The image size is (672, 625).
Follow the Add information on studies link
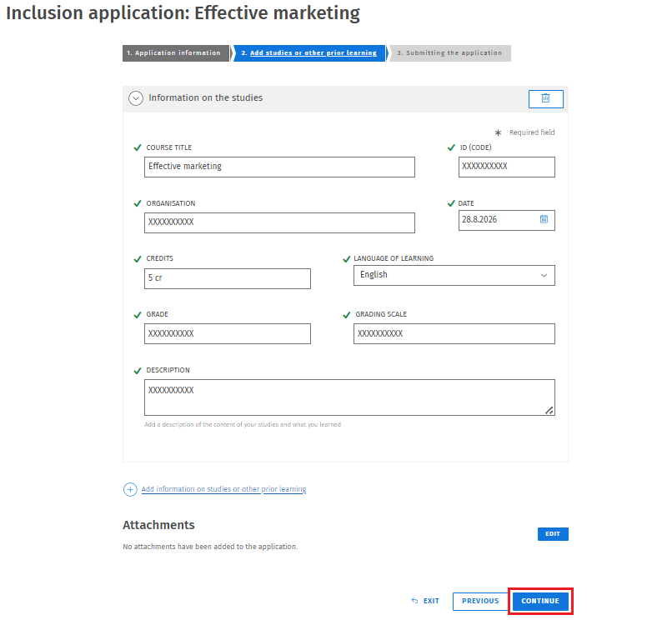223,489
